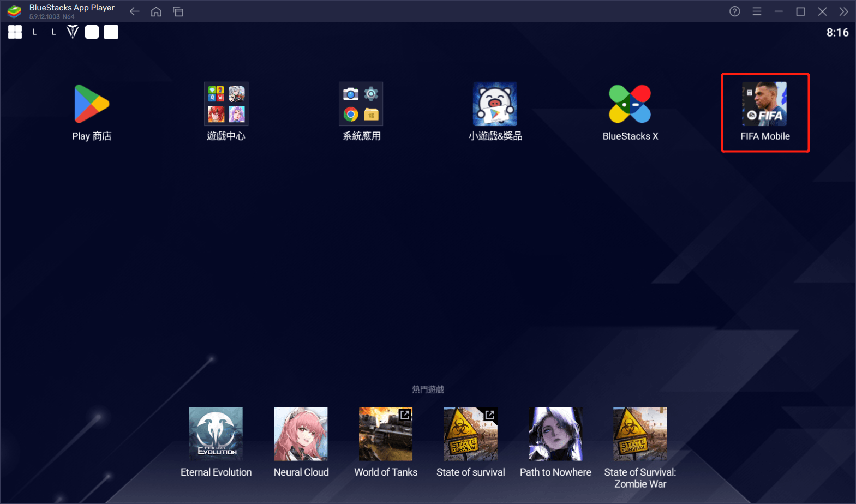856x504 pixels.
Task: Launch FIFA Mobile game
Action: [764, 104]
